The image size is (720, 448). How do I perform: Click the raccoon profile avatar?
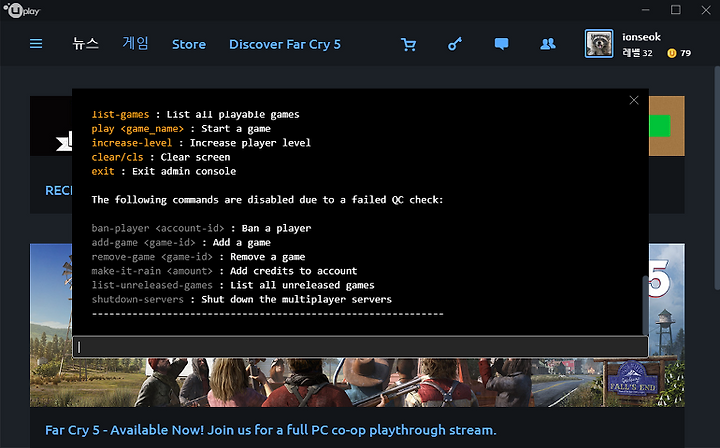point(599,44)
